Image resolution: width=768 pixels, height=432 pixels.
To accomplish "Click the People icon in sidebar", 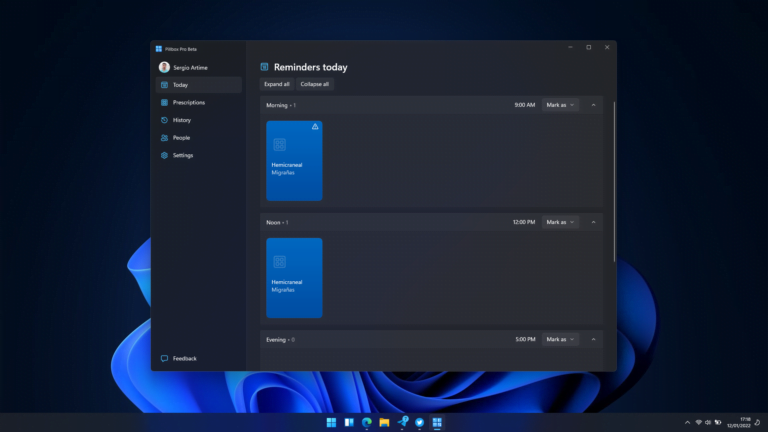I will (x=165, y=138).
